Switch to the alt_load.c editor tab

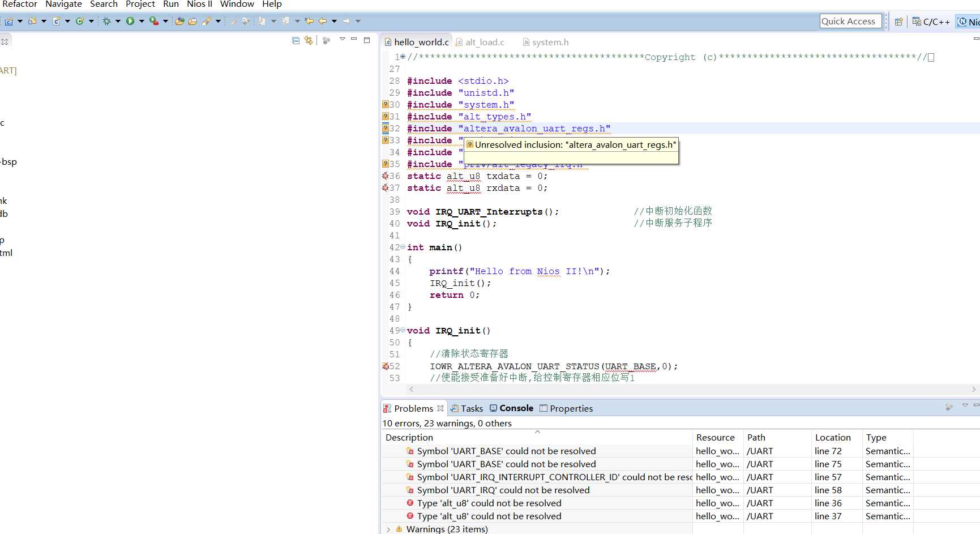click(480, 42)
